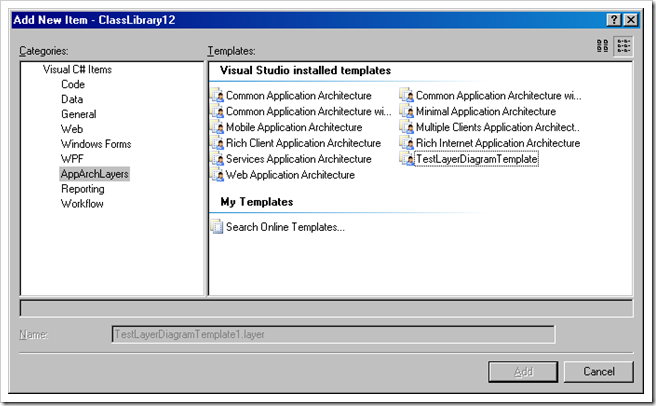Select the Web category
Image resolution: width=656 pixels, height=406 pixels.
pos(72,129)
